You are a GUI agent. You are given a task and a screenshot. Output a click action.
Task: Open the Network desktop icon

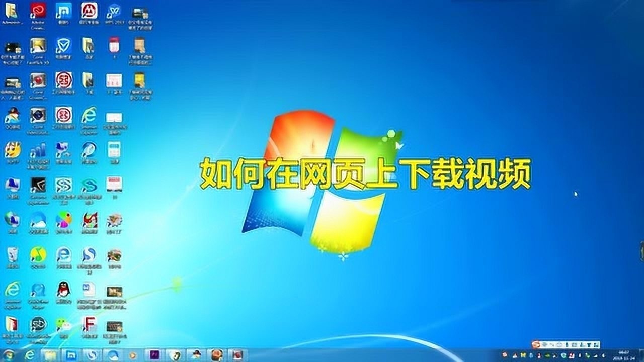pyautogui.click(x=12, y=222)
